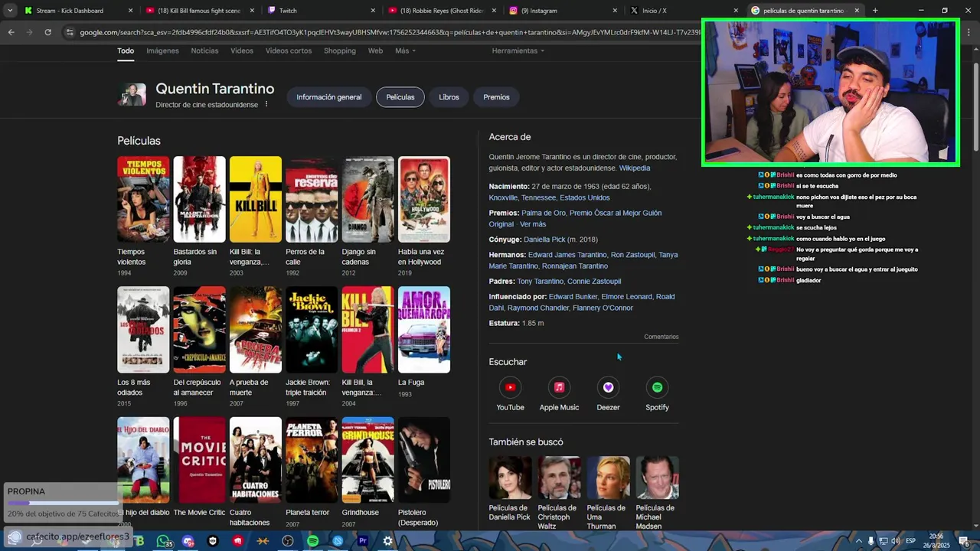Select the Noticias search filter
Viewport: 980px width, 551px height.
tap(204, 51)
